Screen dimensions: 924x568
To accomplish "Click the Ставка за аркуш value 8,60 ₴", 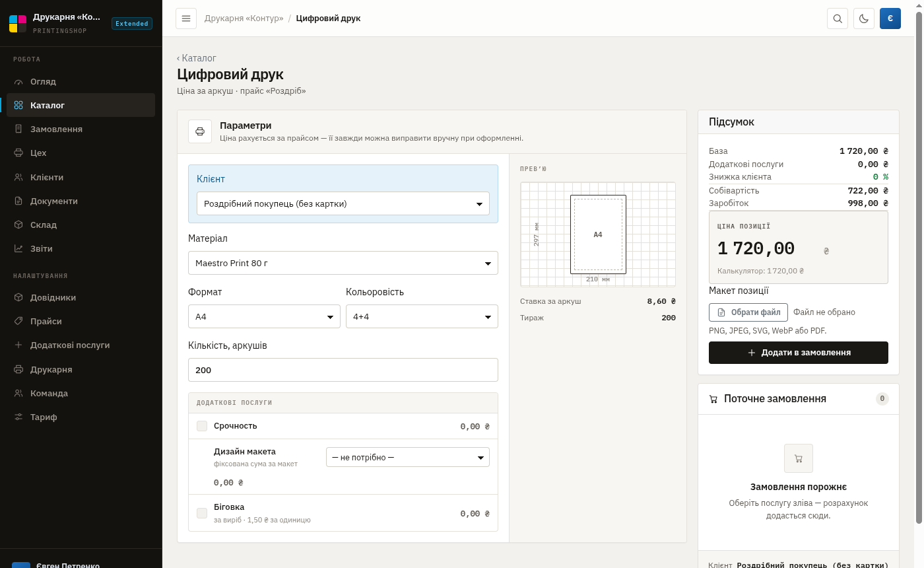I will click(661, 301).
